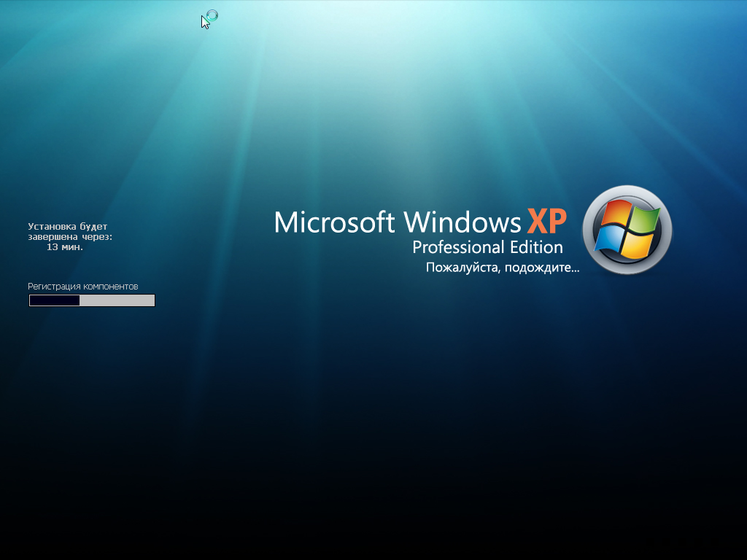Click the 'Установка будет завершена через:' text
Screen dimensions: 747x560
pyautogui.click(x=70, y=231)
